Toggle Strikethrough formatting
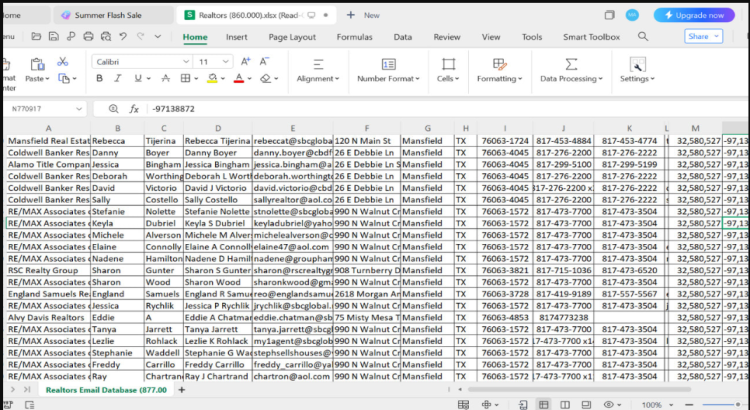 [165, 78]
